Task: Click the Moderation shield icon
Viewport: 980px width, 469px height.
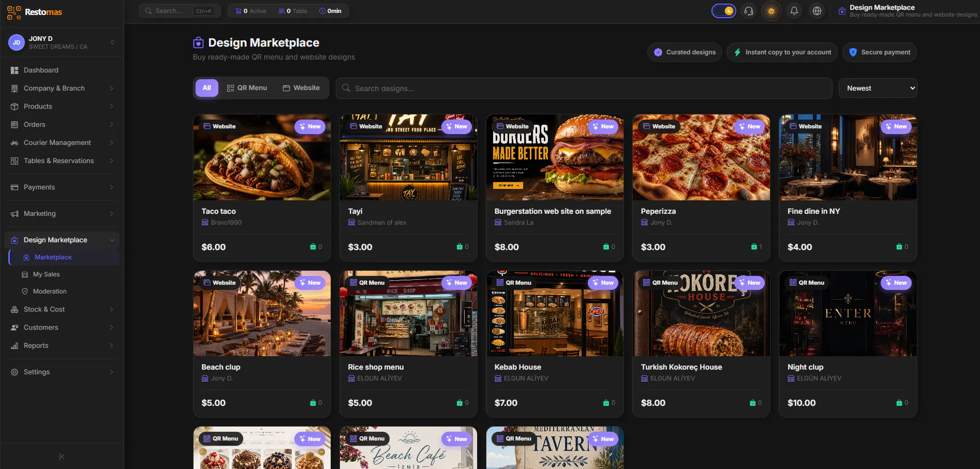Action: [x=25, y=291]
